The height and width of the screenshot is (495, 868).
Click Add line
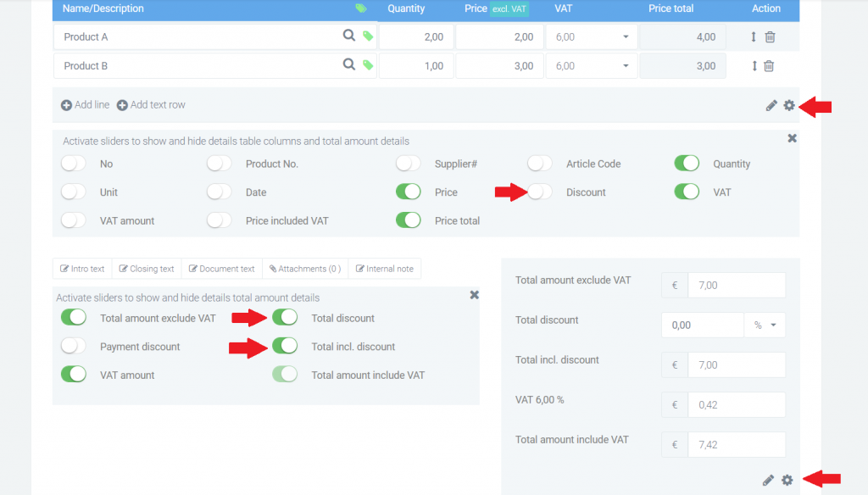tap(85, 105)
